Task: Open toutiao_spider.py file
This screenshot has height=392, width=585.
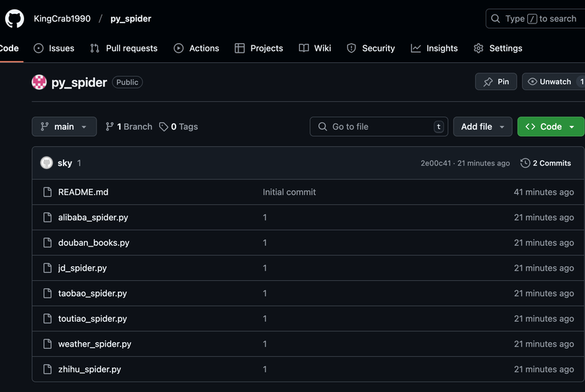Action: coord(93,319)
